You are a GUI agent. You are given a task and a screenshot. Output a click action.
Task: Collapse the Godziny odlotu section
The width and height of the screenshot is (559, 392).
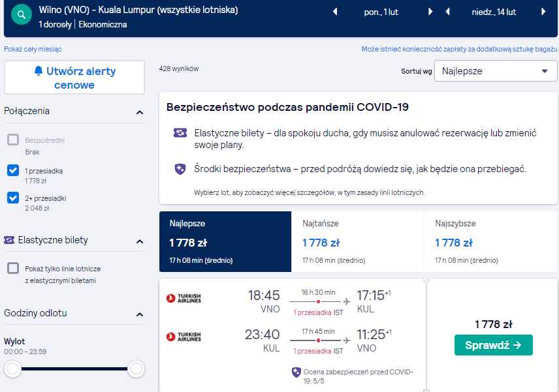point(140,314)
